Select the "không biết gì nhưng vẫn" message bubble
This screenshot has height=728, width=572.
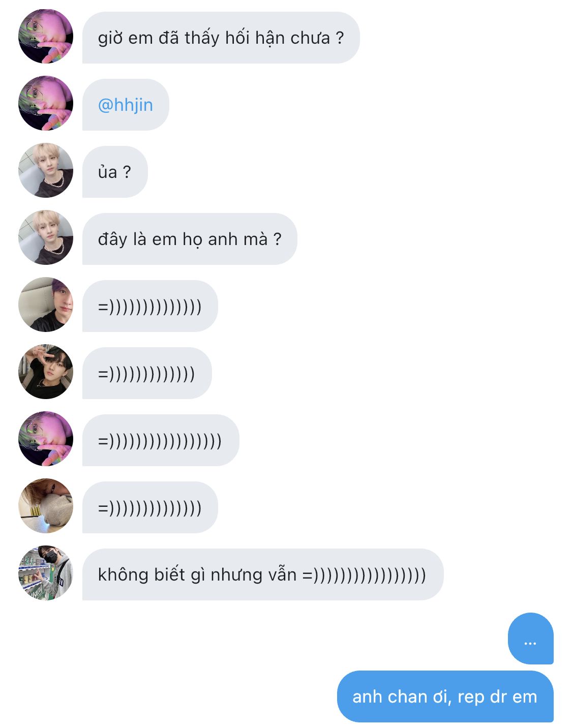[263, 574]
